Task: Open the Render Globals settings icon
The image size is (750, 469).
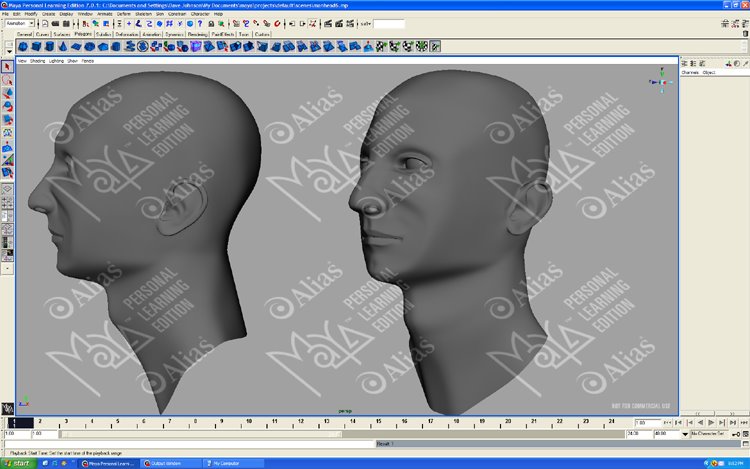Action: (350, 23)
